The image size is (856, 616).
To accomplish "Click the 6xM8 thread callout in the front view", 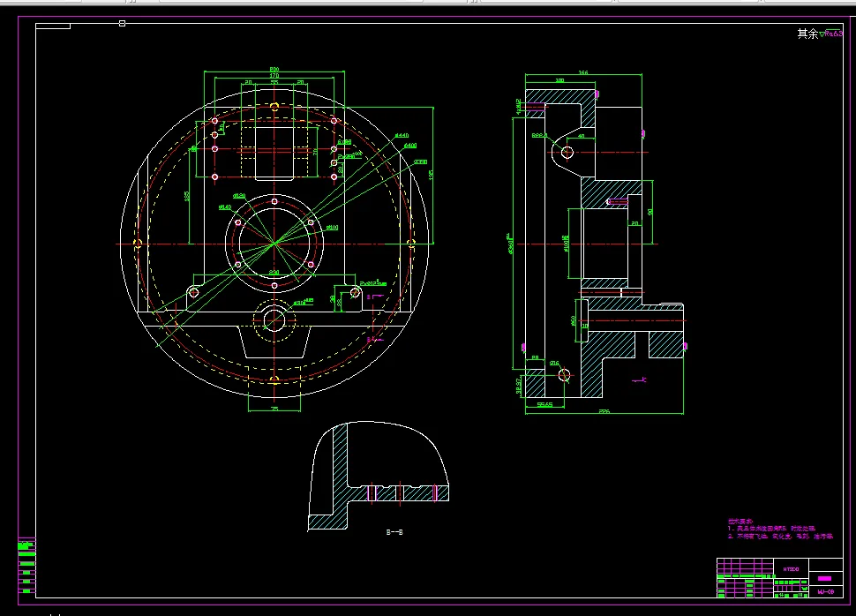I will tap(344, 142).
